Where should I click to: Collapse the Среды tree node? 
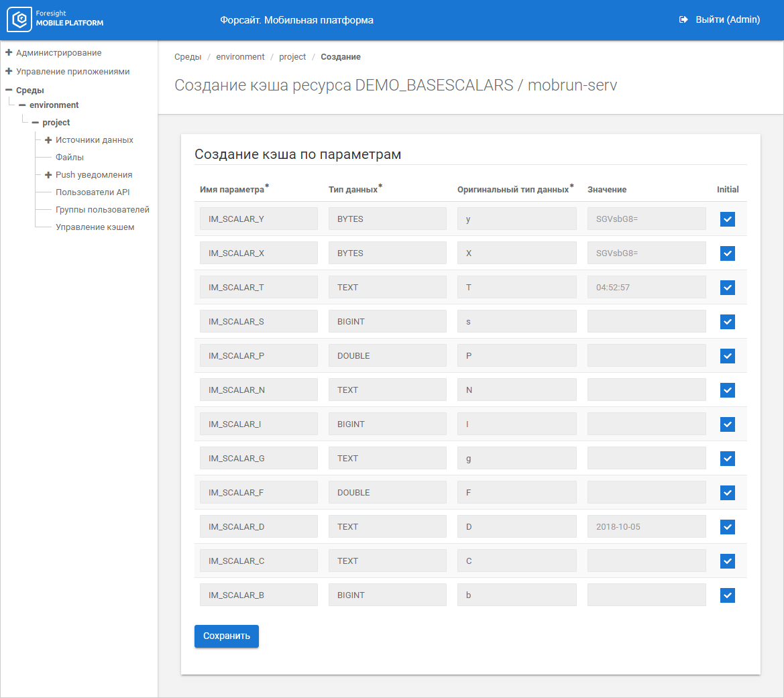[x=9, y=90]
